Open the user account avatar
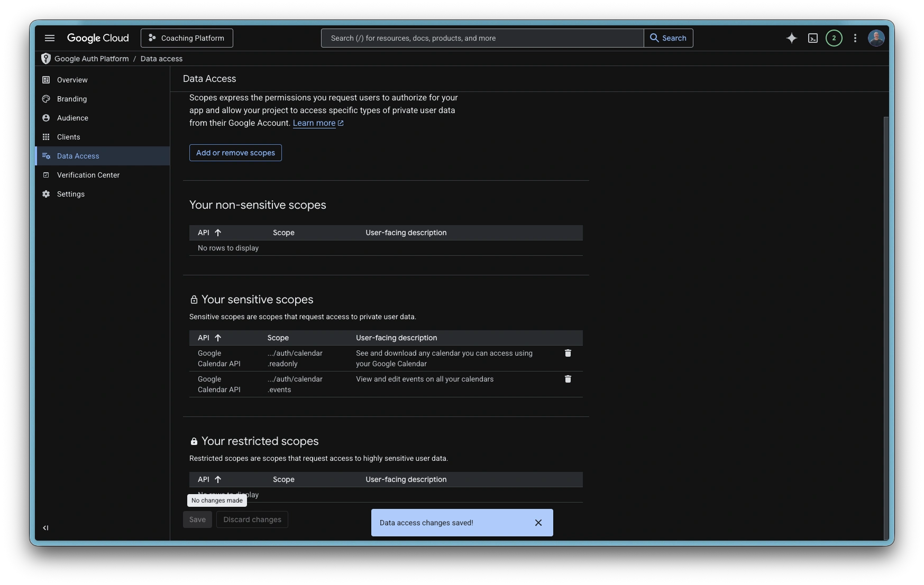Viewport: 924px width, 585px height. (876, 38)
